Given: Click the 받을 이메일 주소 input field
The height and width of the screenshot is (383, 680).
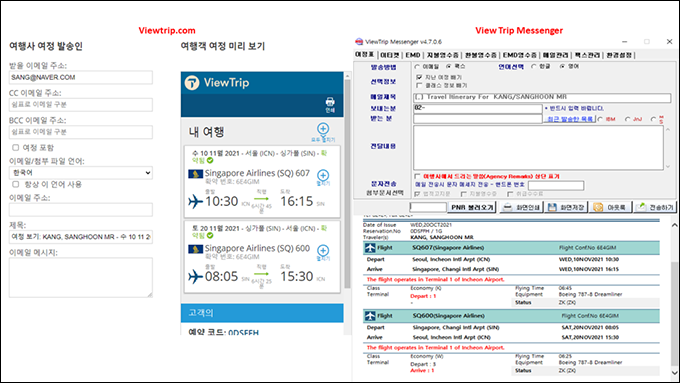Looking at the screenshot, I should pos(81,77).
